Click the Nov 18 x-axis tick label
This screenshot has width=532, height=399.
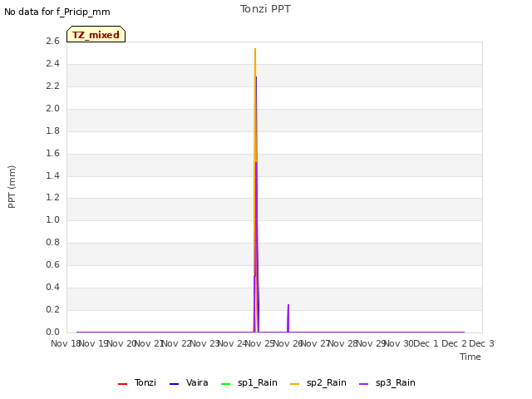tap(65, 343)
